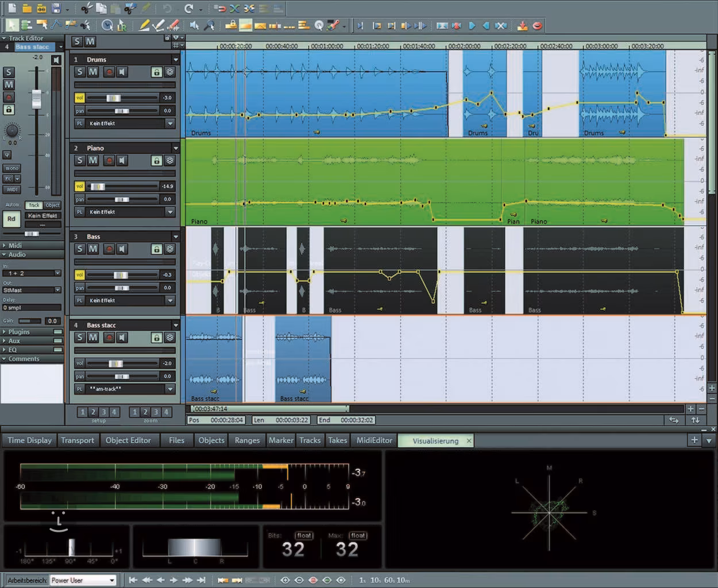Solo the Drums track
Screen dimensions: 718x588
[x=80, y=72]
